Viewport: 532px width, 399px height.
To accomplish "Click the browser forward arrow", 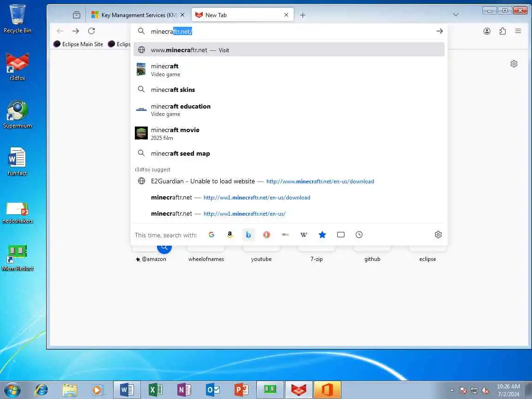I will point(76,31).
